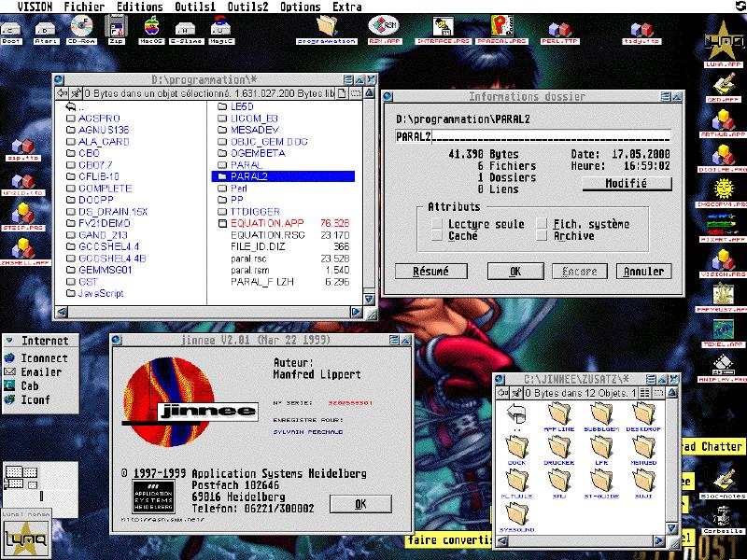The image size is (747, 560).
Task: Launch IMGCOPY4.PRG sun icon
Action: 722,193
